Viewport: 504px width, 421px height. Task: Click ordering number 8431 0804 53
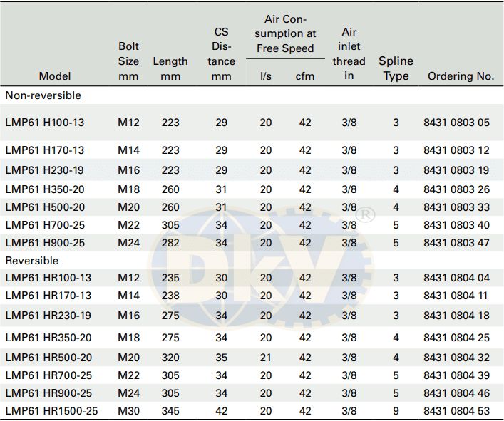click(x=456, y=410)
